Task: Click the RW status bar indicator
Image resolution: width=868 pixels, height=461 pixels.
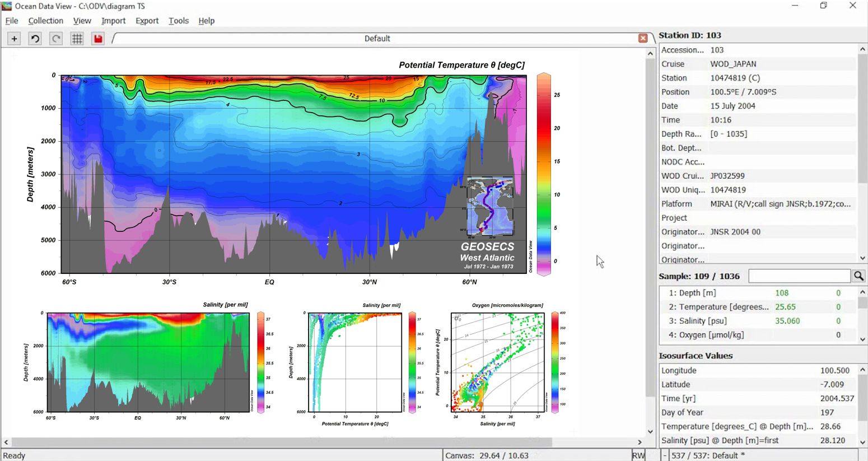Action: tap(638, 455)
